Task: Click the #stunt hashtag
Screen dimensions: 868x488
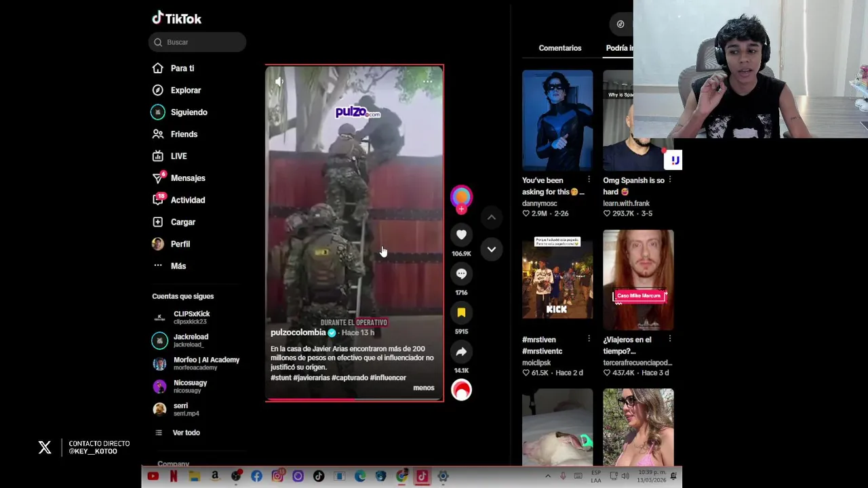Action: pyautogui.click(x=281, y=378)
